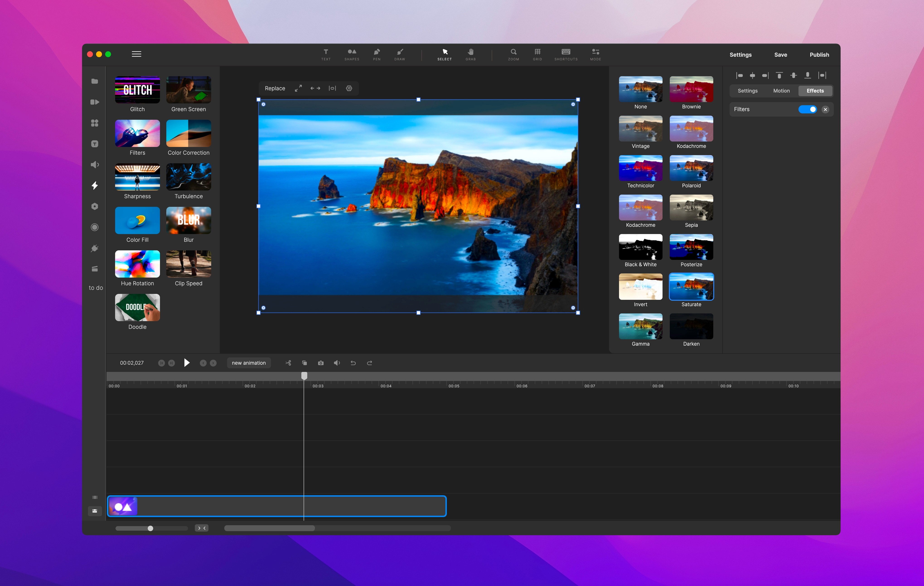
Task: Switch to the Settings tab in inspector
Action: 747,91
